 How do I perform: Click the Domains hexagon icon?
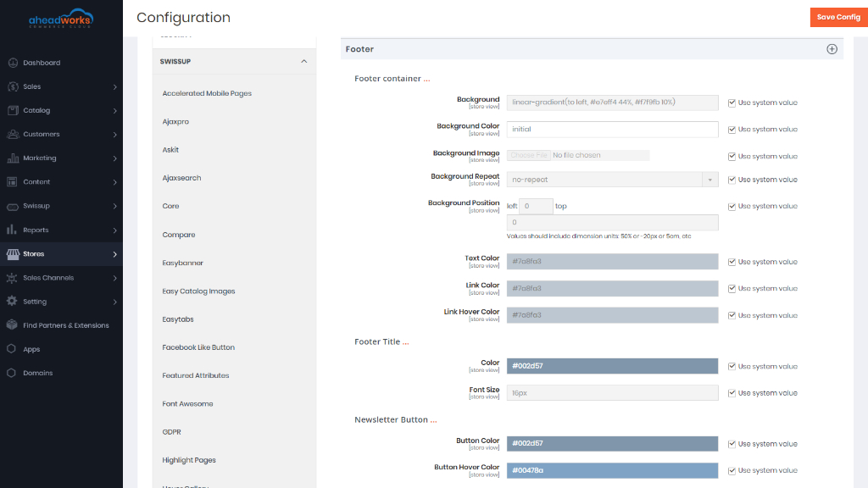click(x=12, y=373)
